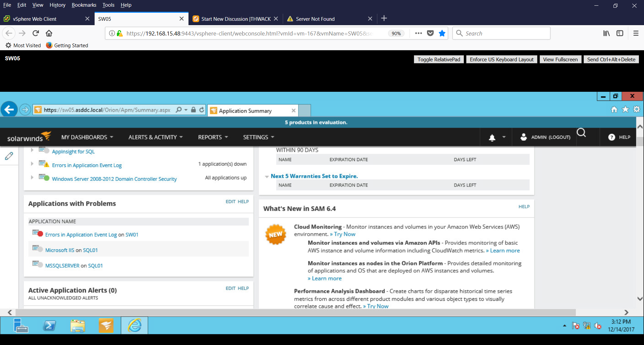
Task: Expand Windows Server Domain Controller Security row
Action: coord(32,177)
